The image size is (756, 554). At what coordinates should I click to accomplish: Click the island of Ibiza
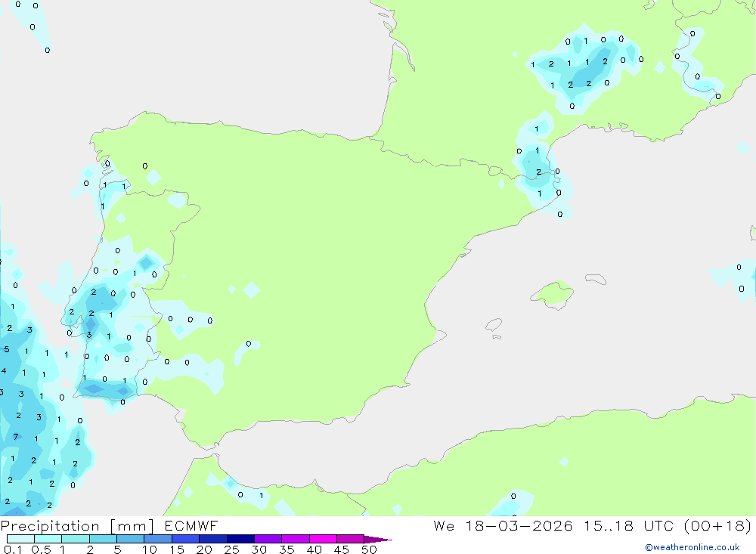tap(494, 325)
